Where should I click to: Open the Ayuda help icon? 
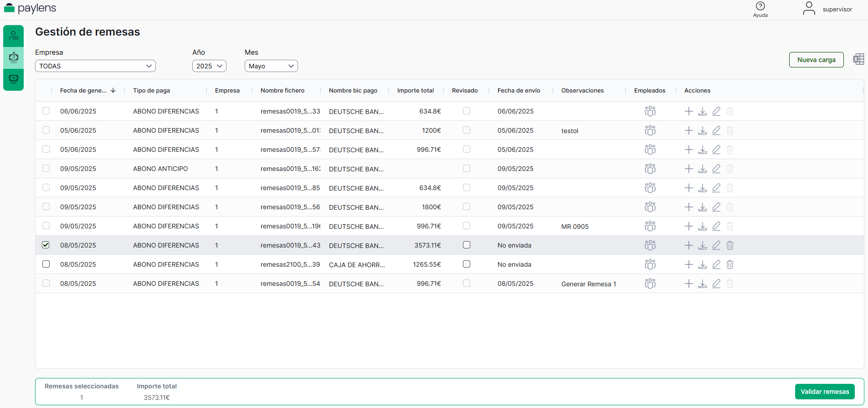[x=760, y=6]
